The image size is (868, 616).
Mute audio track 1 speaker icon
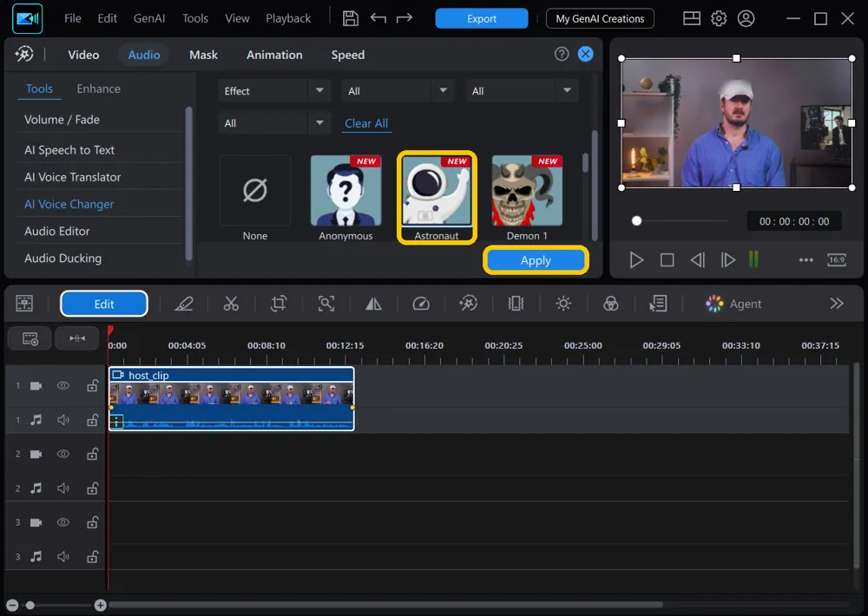click(63, 420)
